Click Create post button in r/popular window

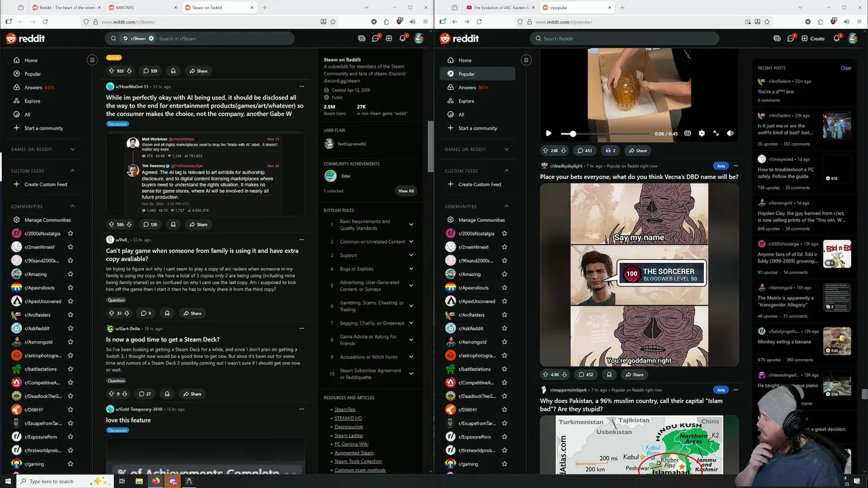tap(813, 39)
